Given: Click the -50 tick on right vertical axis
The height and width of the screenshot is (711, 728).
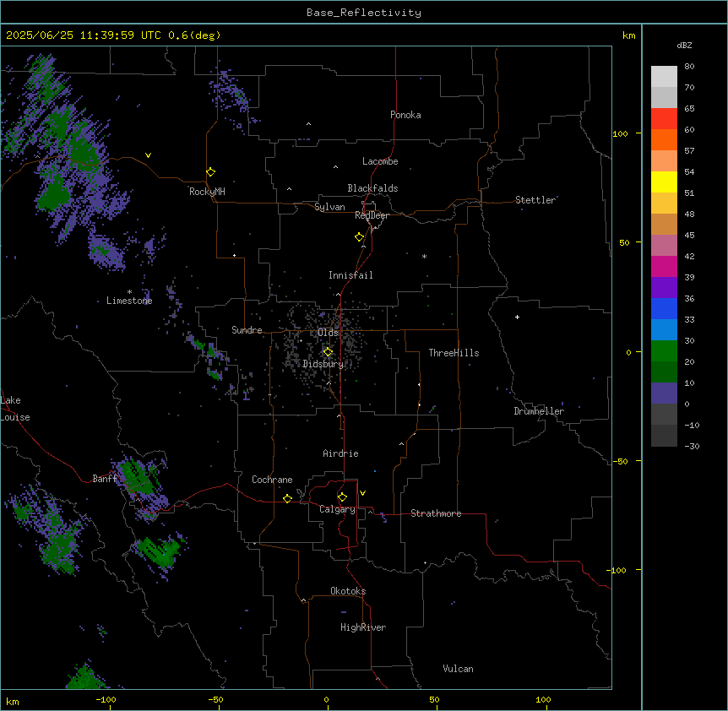Looking at the screenshot, I should 620,461.
